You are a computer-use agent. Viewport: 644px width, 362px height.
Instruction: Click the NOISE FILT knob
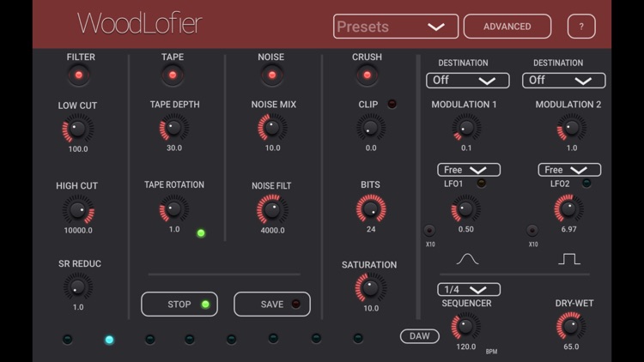[x=272, y=209]
